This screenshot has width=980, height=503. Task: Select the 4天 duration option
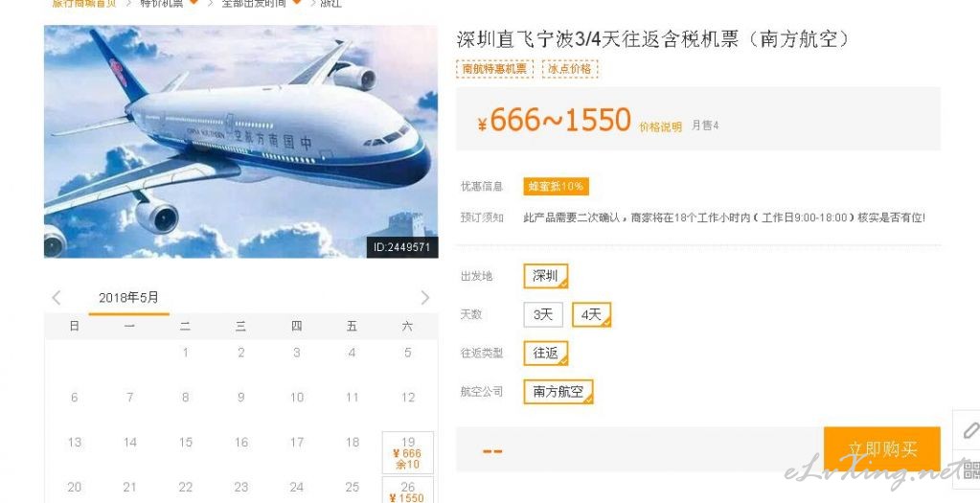591,315
